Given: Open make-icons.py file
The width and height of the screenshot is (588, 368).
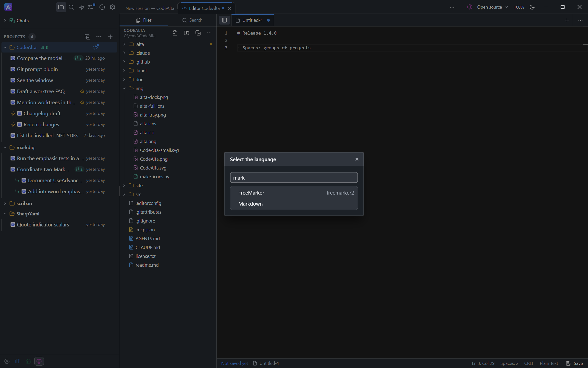Looking at the screenshot, I should (168, 177).
